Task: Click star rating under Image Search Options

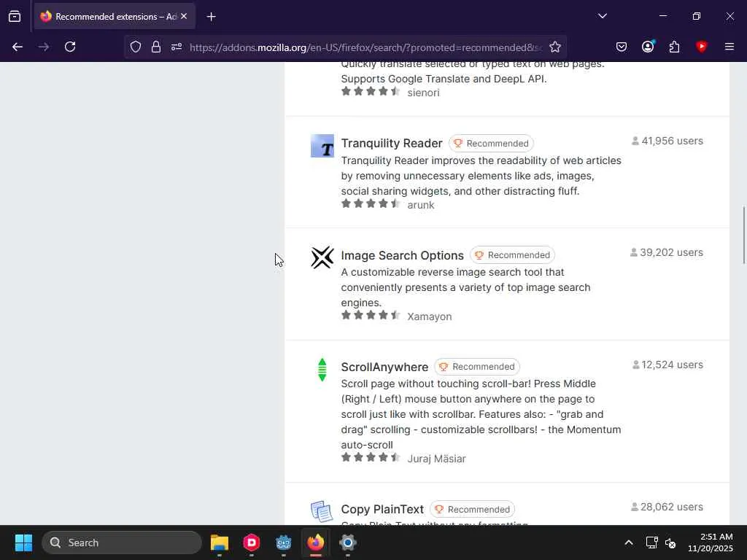Action: [x=371, y=315]
